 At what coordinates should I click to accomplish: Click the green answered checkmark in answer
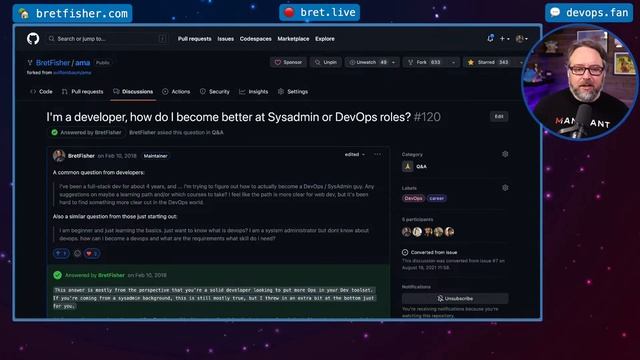pyautogui.click(x=58, y=276)
